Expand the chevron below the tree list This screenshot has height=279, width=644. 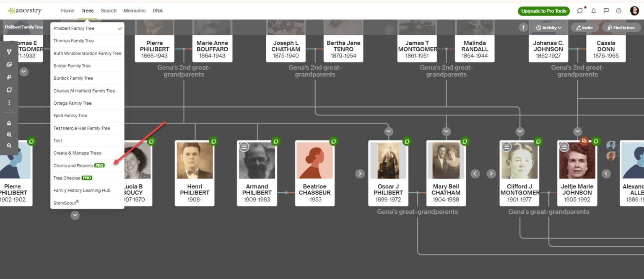(x=75, y=215)
